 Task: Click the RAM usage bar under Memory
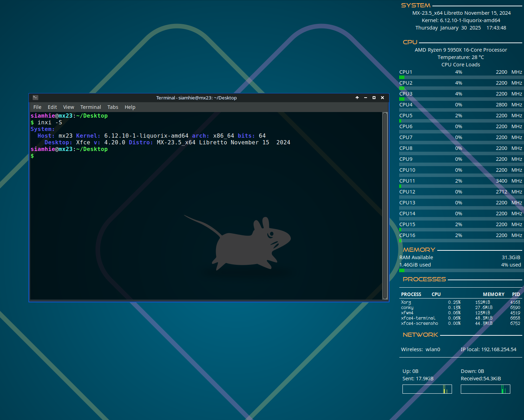tap(461, 270)
